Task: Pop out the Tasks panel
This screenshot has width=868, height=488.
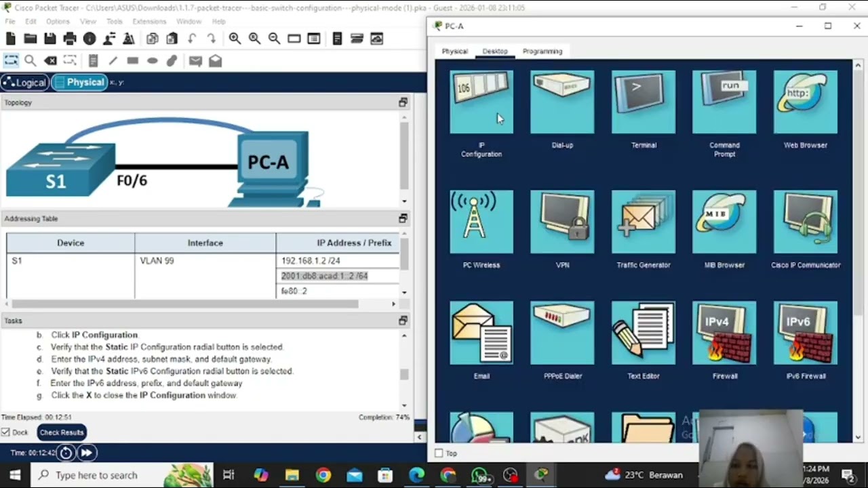Action: (x=403, y=321)
